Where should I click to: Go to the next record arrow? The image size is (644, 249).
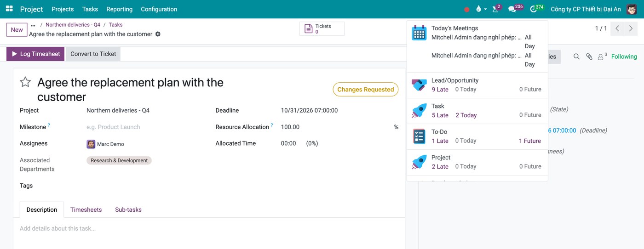pos(632,28)
